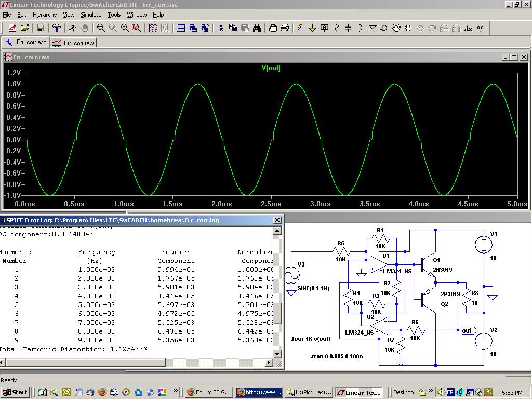The height and width of the screenshot is (399, 532).
Task: Open the Windows Start button
Action: point(15,392)
